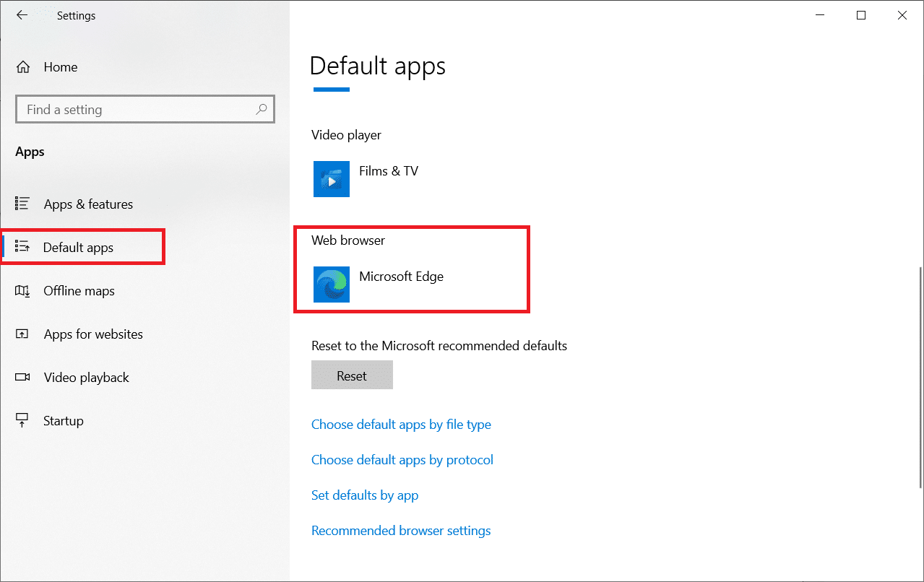924x582 pixels.
Task: Minimize the Settings window
Action: pos(820,15)
